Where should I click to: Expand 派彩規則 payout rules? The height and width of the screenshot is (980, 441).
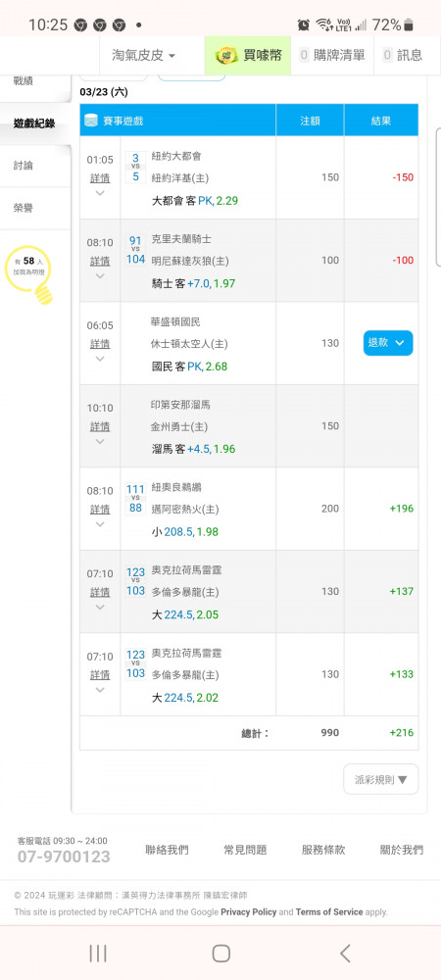[x=381, y=779]
